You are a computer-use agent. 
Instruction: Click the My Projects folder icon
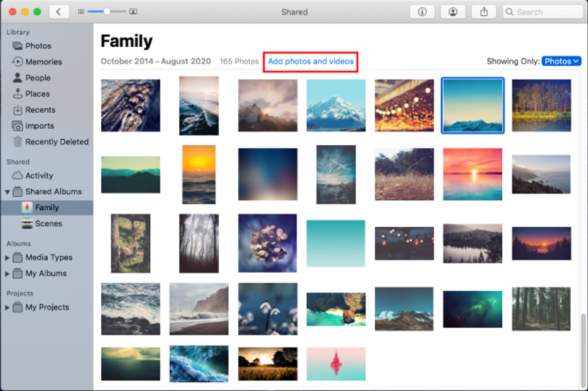pos(18,307)
